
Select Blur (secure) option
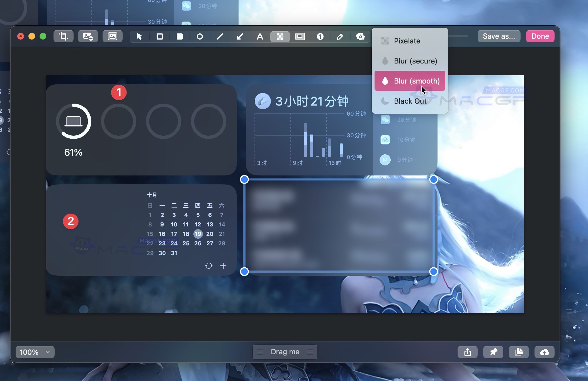point(416,61)
